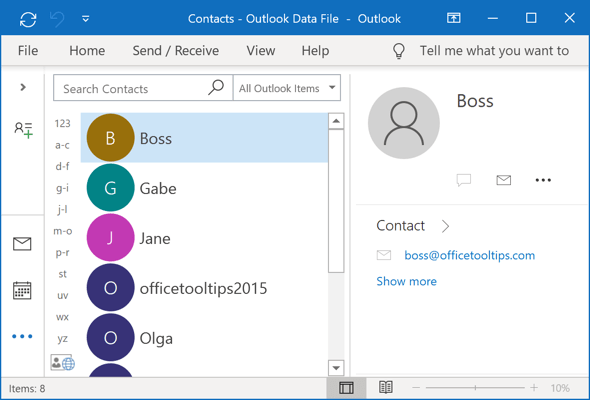
Task: Expand the folder pane chevron
Action: tap(23, 87)
